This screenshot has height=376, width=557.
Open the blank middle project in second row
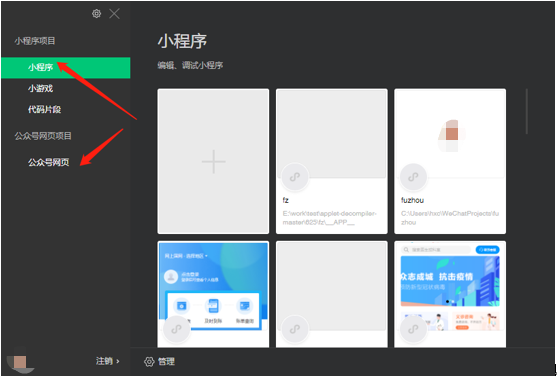click(332, 294)
